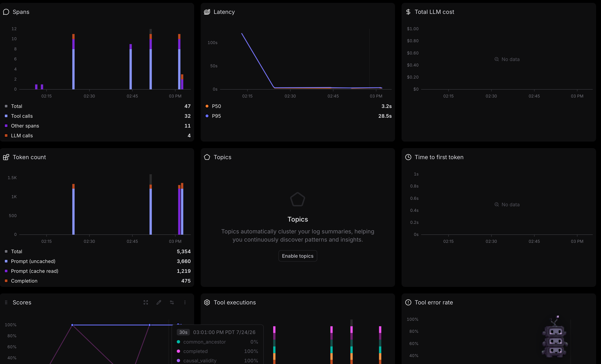Toggle Prompt (cache read) legend entry

pyautogui.click(x=98, y=271)
